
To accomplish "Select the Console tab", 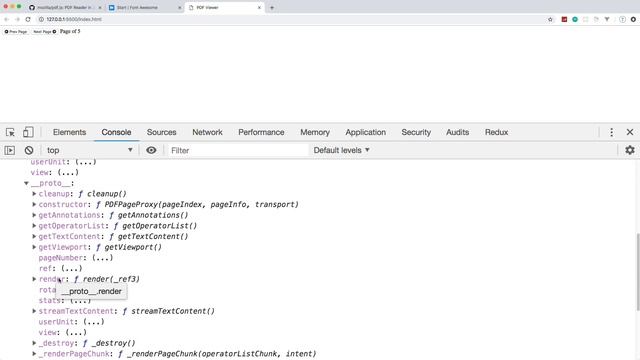I will (116, 132).
